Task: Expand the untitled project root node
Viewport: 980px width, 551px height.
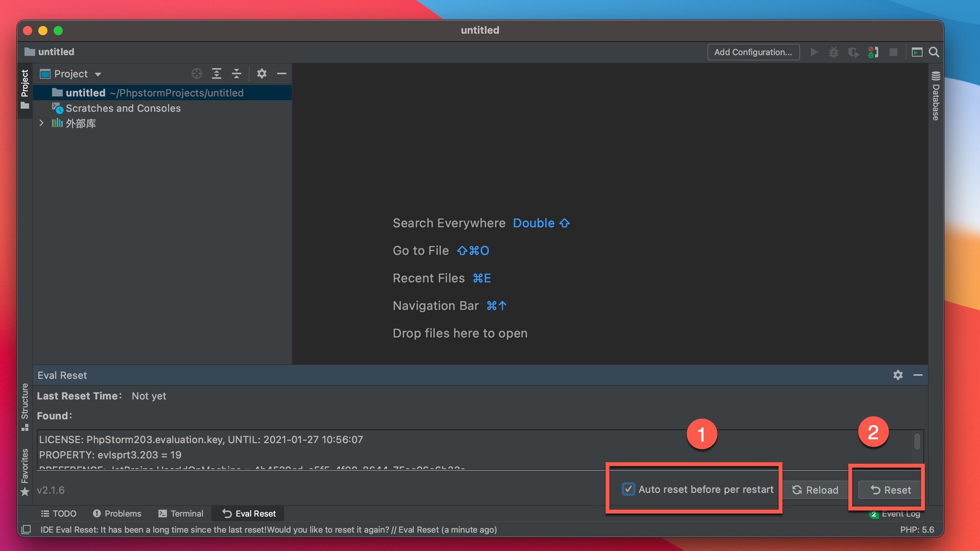Action: coord(42,92)
